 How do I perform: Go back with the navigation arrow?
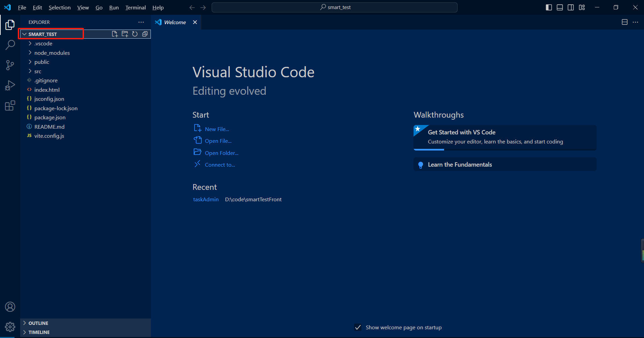(x=192, y=7)
